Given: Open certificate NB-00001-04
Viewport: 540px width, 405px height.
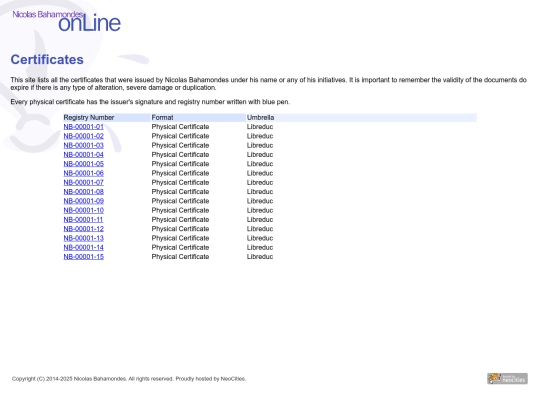Looking at the screenshot, I should click(x=84, y=155).
